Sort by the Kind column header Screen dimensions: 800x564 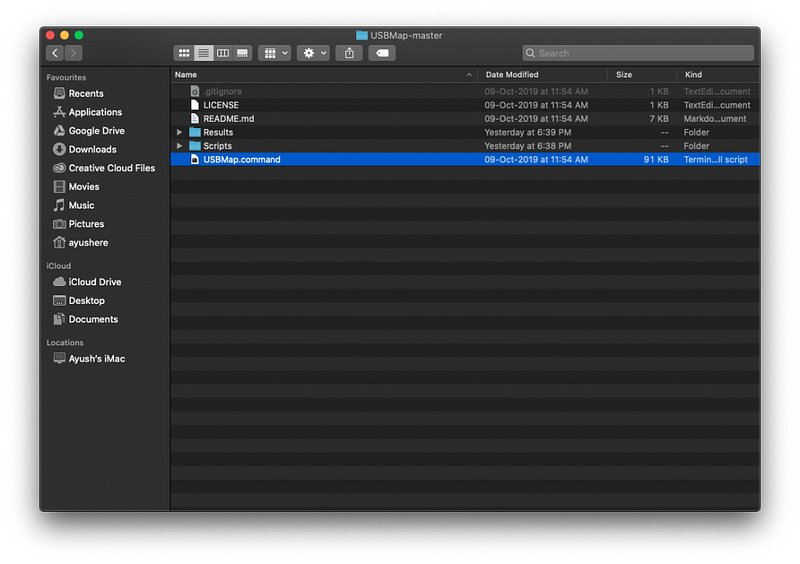718,75
